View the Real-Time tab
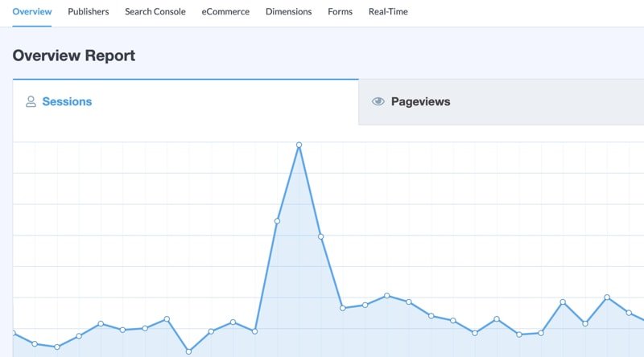The width and height of the screenshot is (644, 357). click(x=388, y=11)
